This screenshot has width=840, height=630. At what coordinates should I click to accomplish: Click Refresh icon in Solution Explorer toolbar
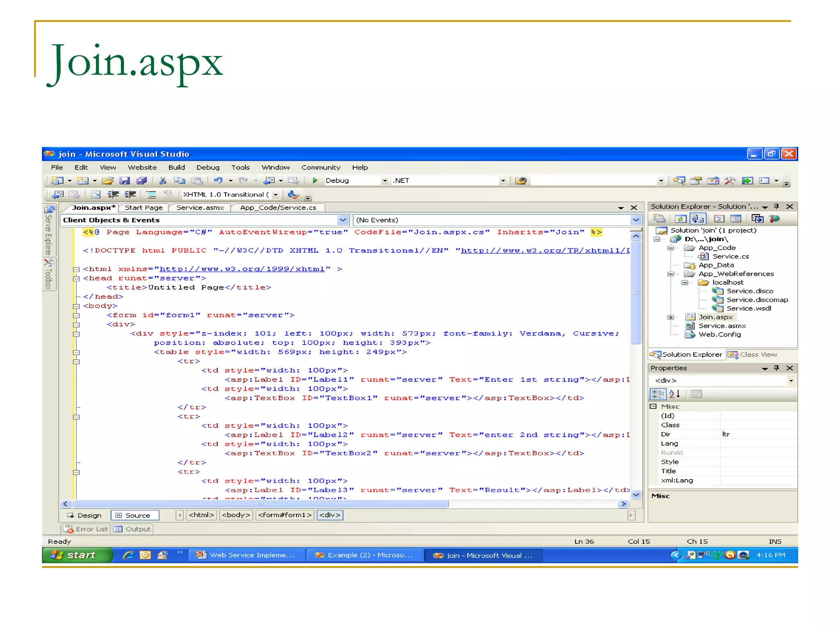[x=680, y=219]
